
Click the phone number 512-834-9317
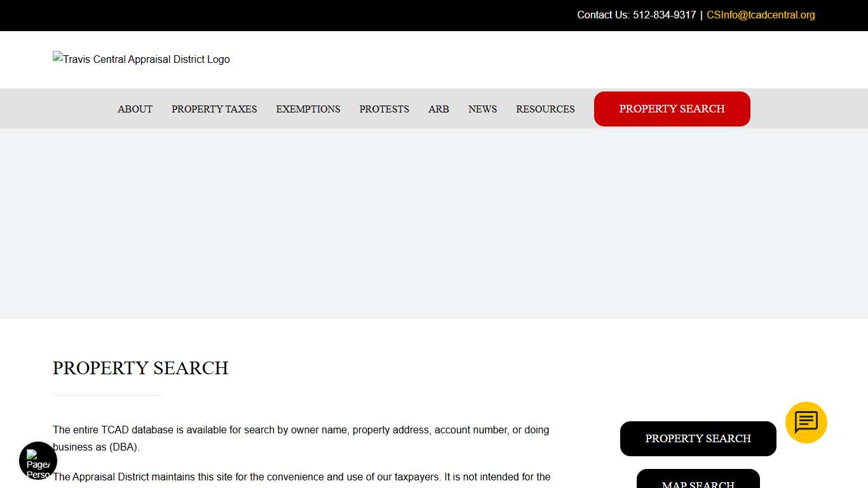[664, 15]
